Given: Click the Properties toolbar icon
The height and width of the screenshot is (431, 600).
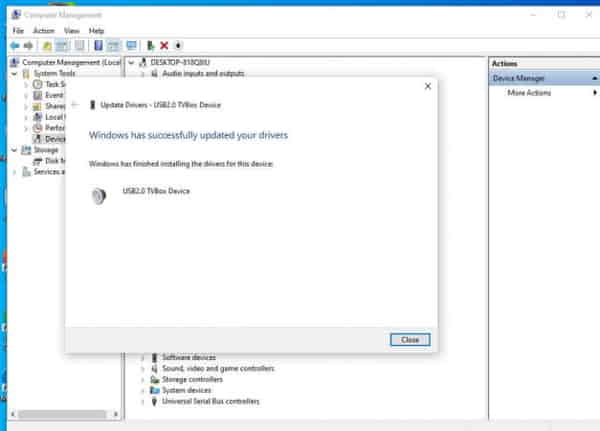Looking at the screenshot, I should tap(80, 46).
